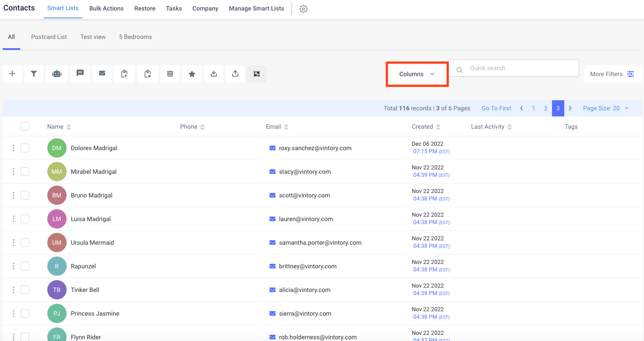The width and height of the screenshot is (644, 341).
Task: Enable the checkbox for Tinker Bell
Action: (x=25, y=290)
